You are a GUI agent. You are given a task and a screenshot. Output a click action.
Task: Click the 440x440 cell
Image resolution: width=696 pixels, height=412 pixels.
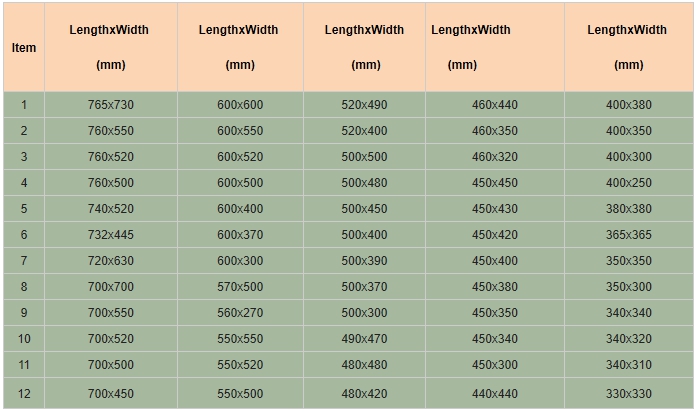(495, 393)
